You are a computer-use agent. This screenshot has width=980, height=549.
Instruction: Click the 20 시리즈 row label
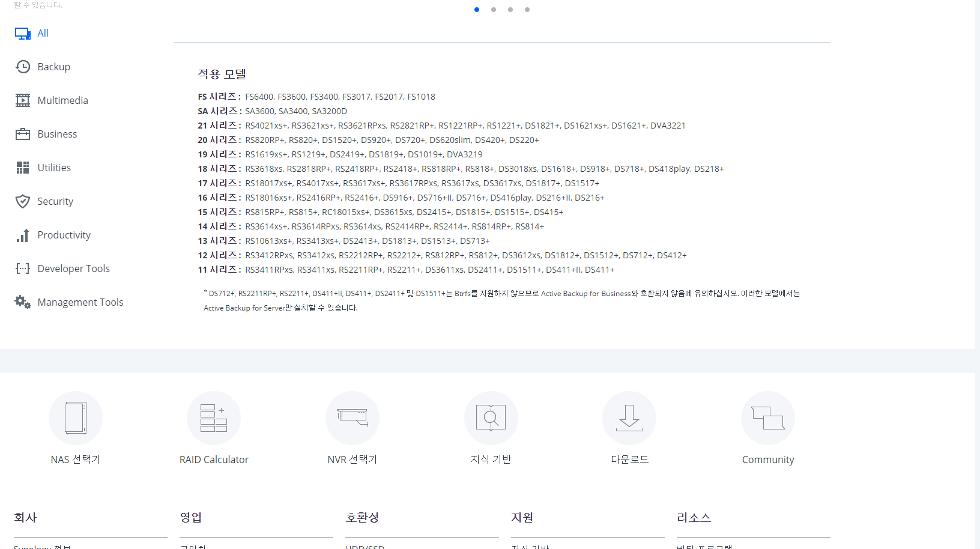click(x=220, y=140)
